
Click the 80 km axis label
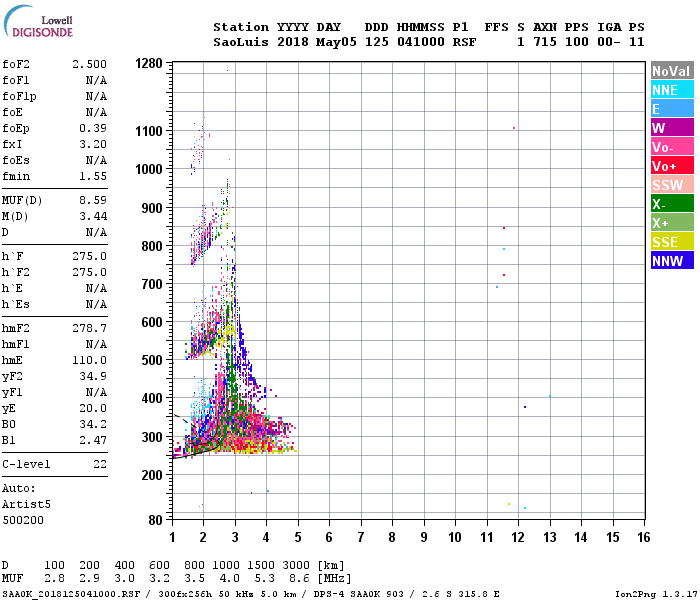click(x=155, y=520)
